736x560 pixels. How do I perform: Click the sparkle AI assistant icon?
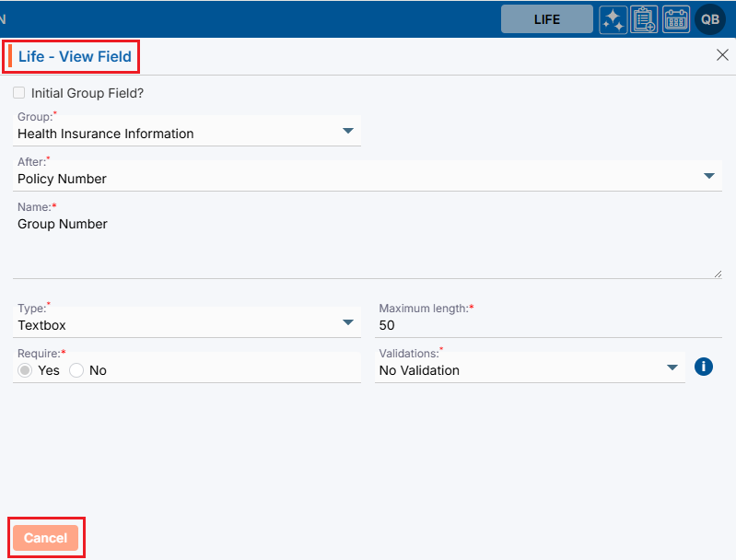[613, 19]
